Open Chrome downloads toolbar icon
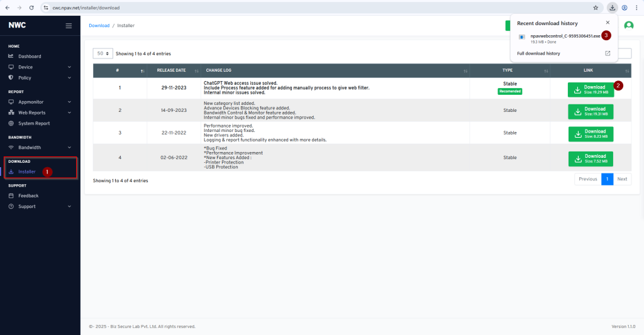The height and width of the screenshot is (335, 644). (612, 8)
